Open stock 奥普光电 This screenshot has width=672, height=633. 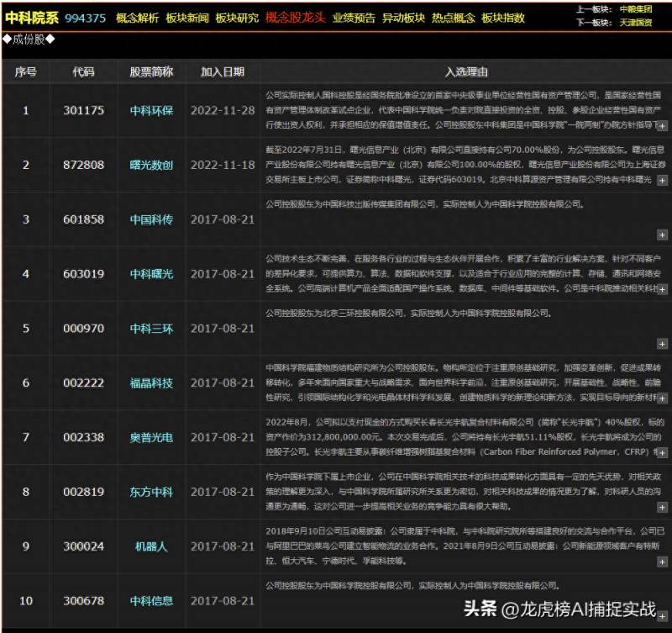[x=152, y=437]
